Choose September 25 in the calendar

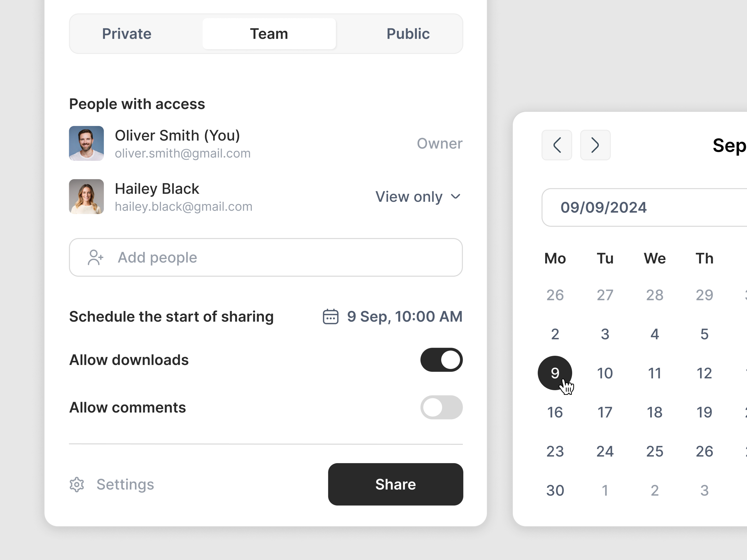tap(655, 451)
